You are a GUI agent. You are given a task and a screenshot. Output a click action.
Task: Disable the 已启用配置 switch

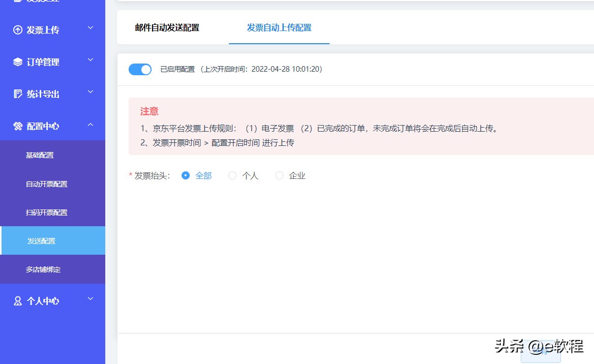(x=140, y=69)
